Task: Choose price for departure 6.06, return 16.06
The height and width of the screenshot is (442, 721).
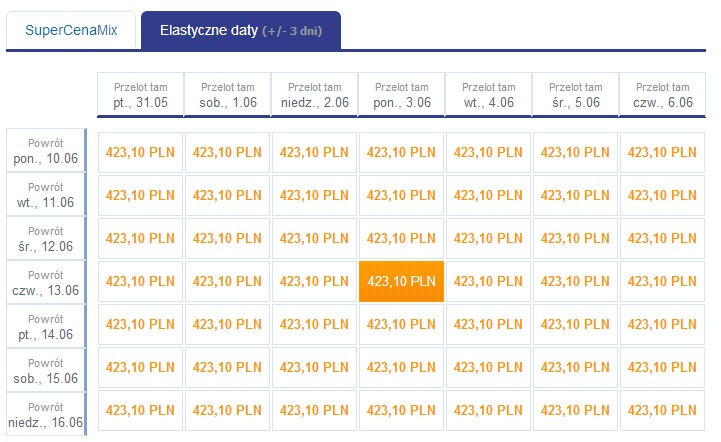Action: 662,411
